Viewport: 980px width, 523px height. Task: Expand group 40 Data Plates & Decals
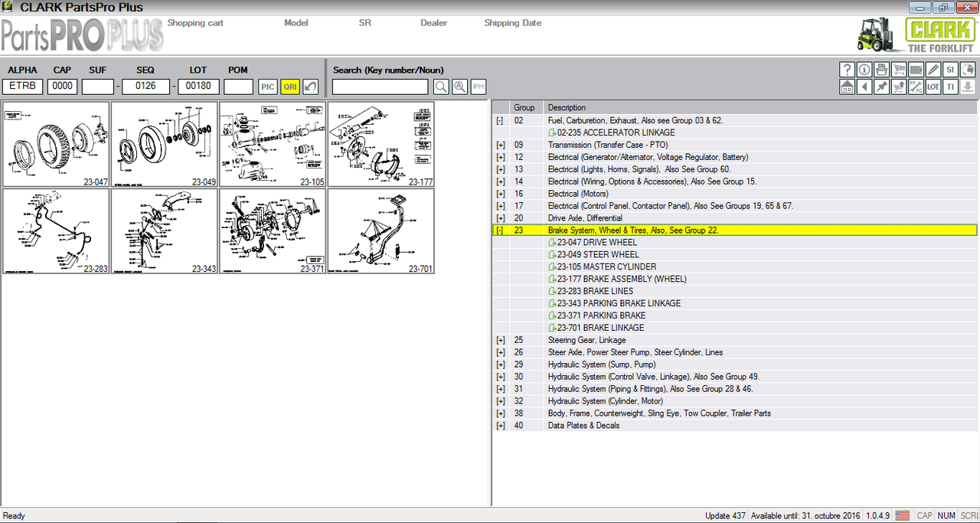(500, 426)
